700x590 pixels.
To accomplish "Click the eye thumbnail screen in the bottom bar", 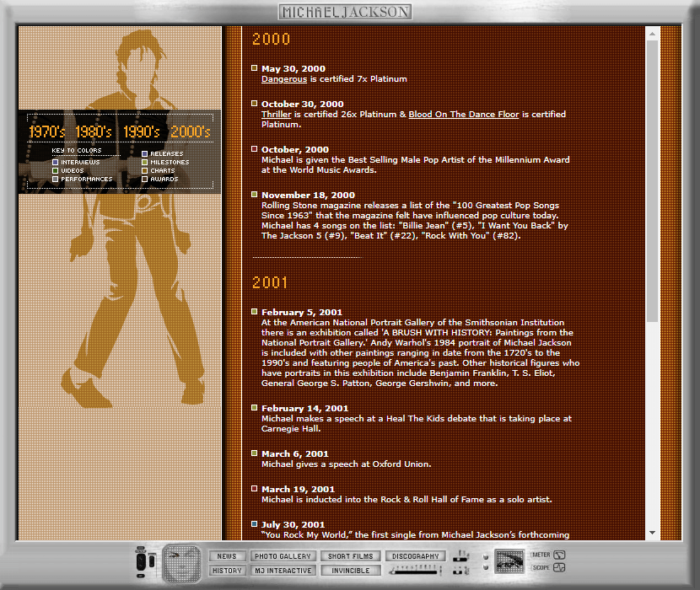I will 510,561.
